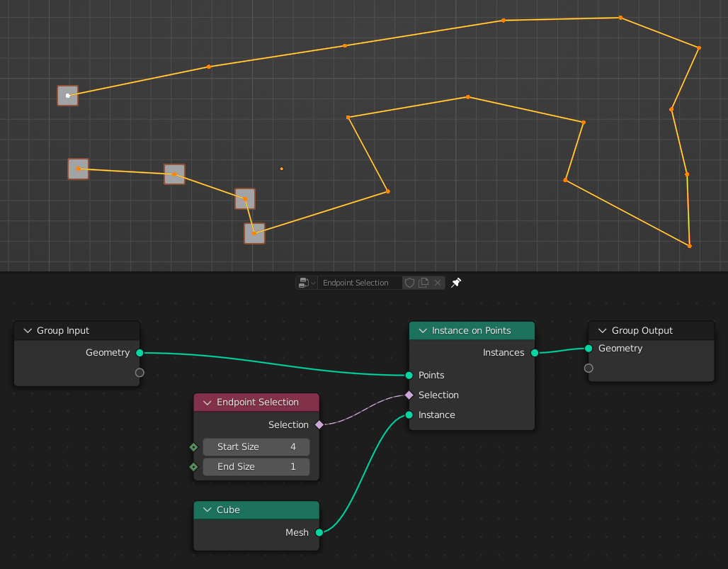Click the Mesh output socket on Cube node
Image resolution: width=728 pixels, height=569 pixels.
(319, 532)
